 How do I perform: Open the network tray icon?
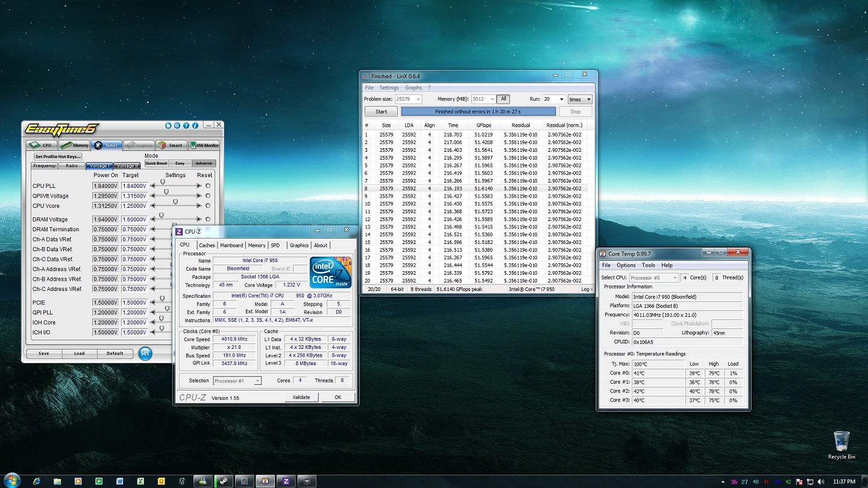[810, 482]
